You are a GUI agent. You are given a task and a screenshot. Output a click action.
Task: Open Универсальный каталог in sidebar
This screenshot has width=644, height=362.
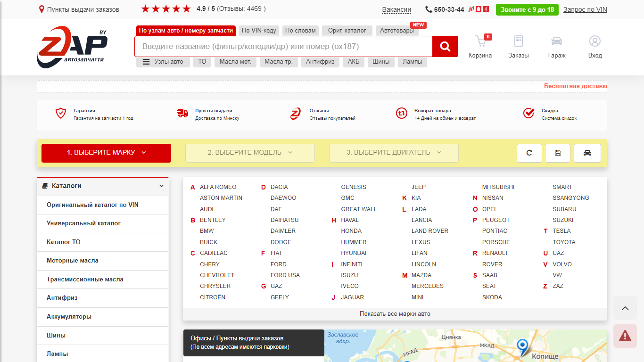[103, 223]
